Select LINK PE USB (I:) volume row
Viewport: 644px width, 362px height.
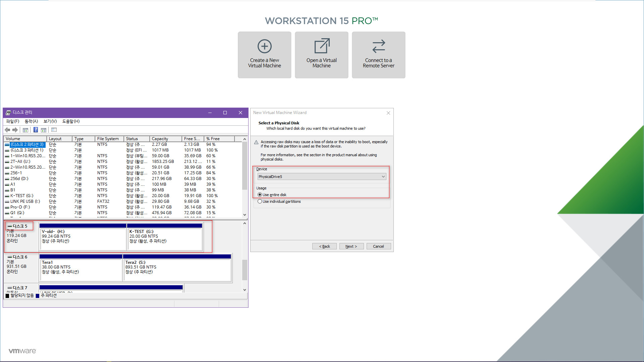122,201
